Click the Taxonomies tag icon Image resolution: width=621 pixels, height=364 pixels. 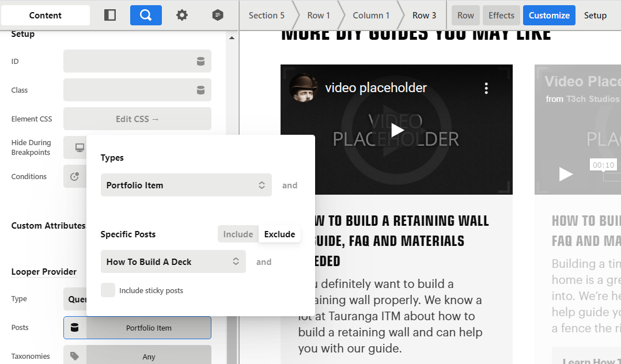coord(75,357)
